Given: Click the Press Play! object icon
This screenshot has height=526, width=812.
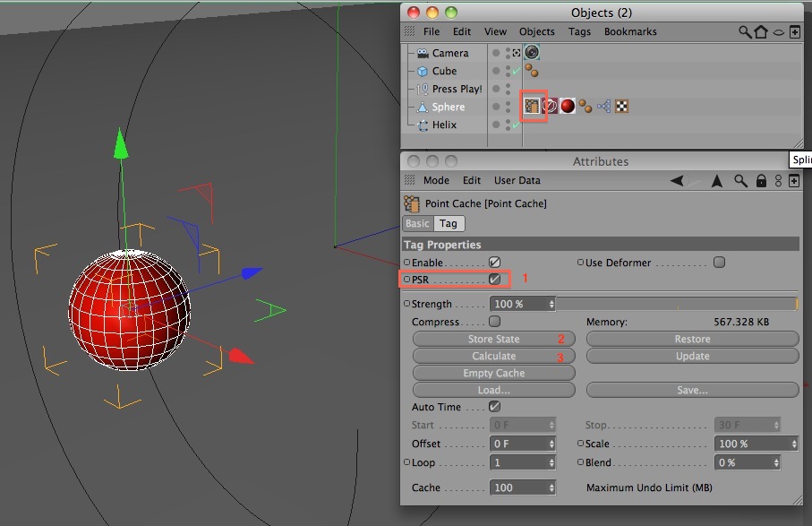Looking at the screenshot, I should click(423, 89).
